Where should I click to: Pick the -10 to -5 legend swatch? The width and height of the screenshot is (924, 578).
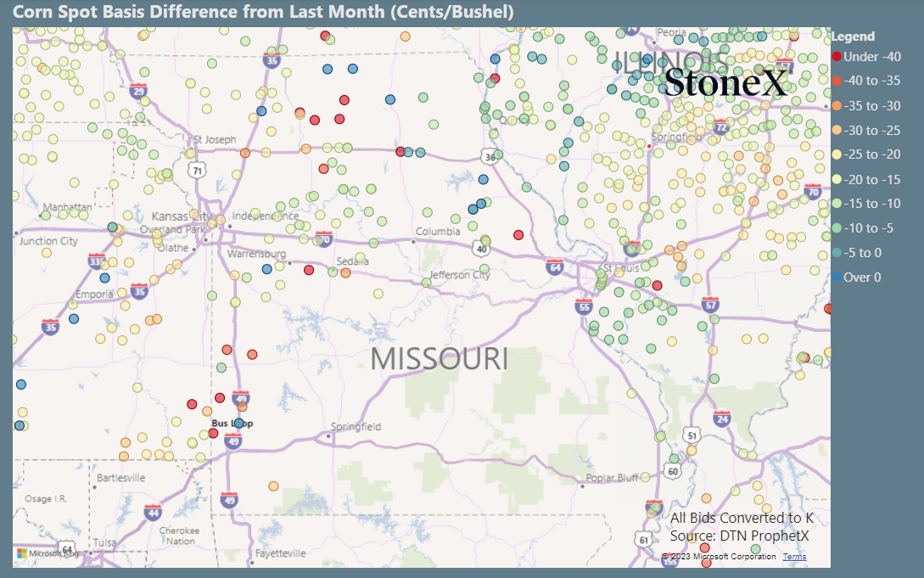[837, 228]
